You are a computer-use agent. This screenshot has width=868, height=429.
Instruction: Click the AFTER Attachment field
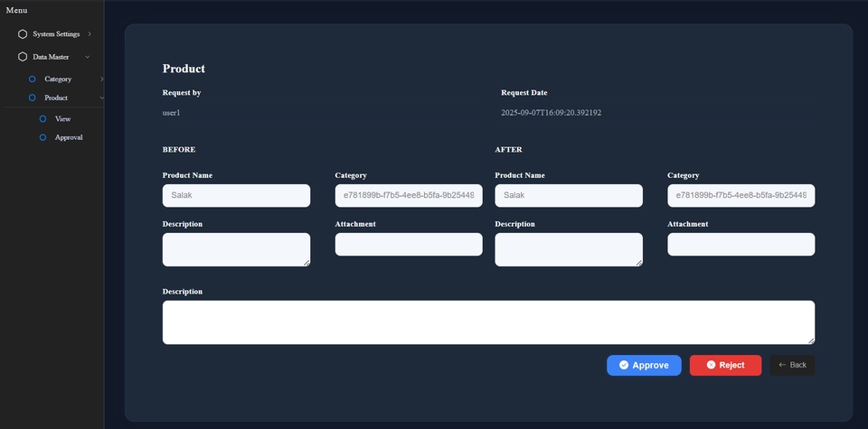tap(741, 245)
